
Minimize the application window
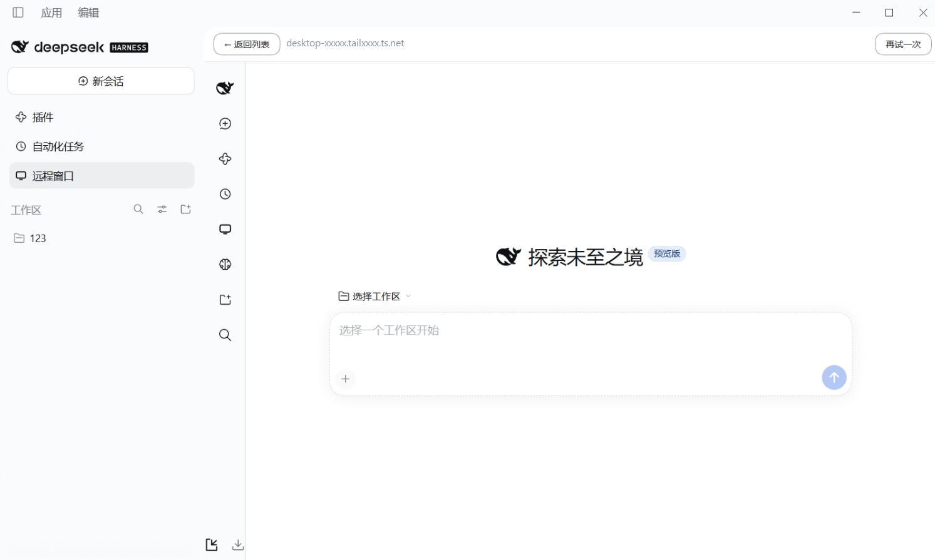[856, 13]
